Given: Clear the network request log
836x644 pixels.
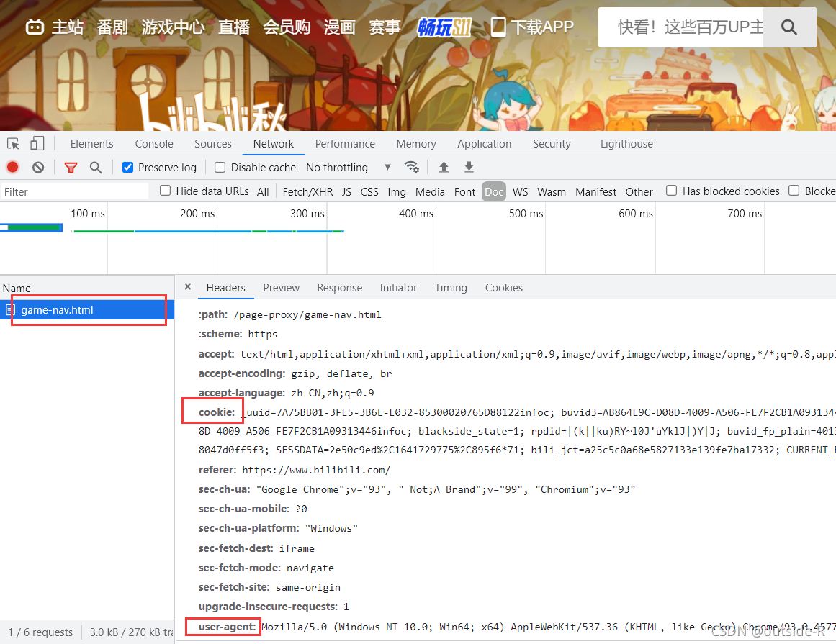Looking at the screenshot, I should tap(37, 167).
